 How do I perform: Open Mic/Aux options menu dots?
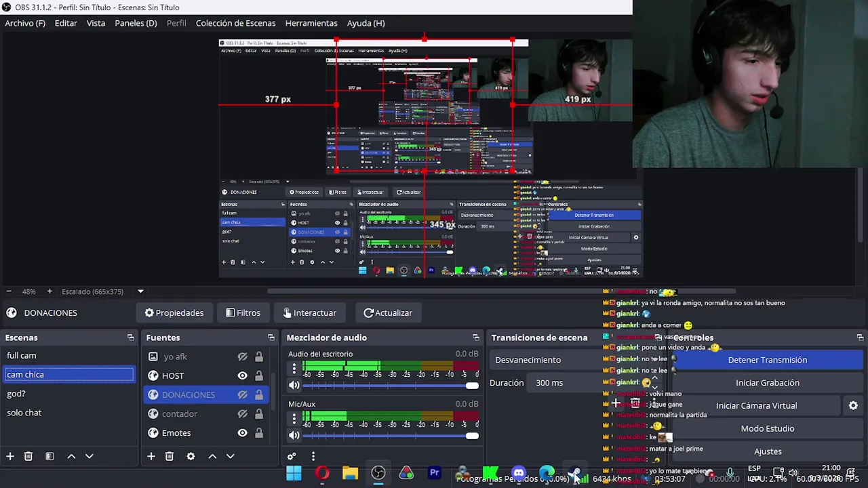coord(294,419)
